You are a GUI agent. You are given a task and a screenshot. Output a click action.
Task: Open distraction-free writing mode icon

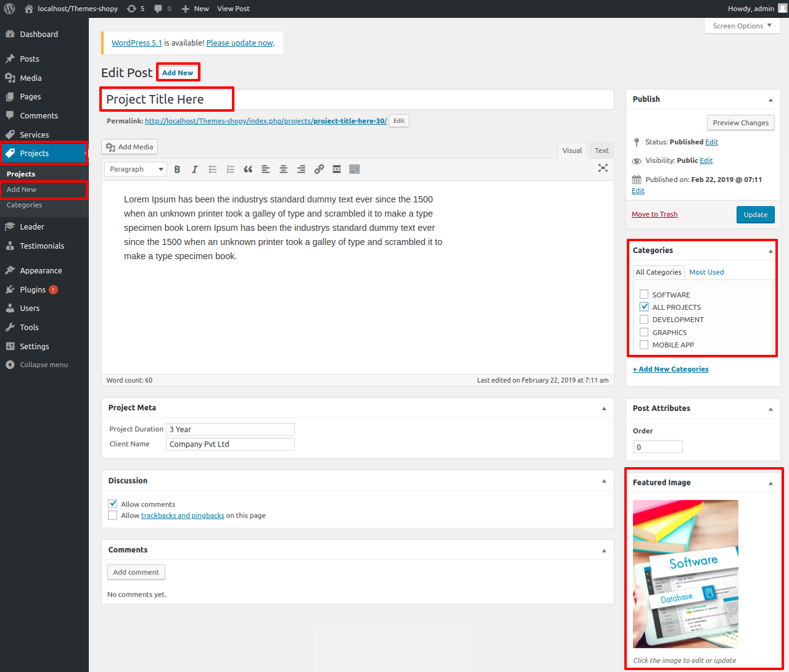click(x=603, y=168)
